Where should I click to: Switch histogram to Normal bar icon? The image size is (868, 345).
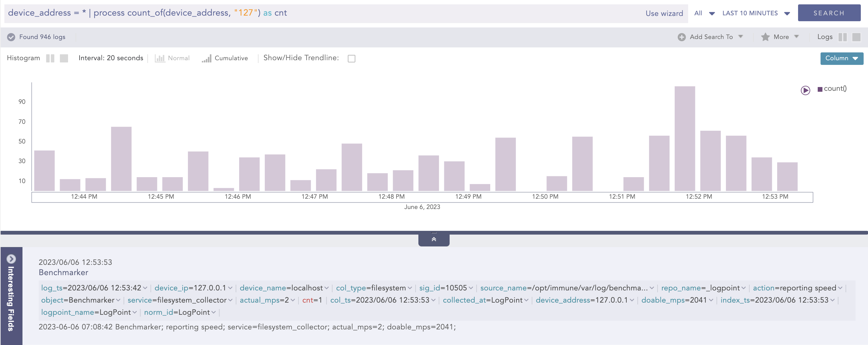160,58
